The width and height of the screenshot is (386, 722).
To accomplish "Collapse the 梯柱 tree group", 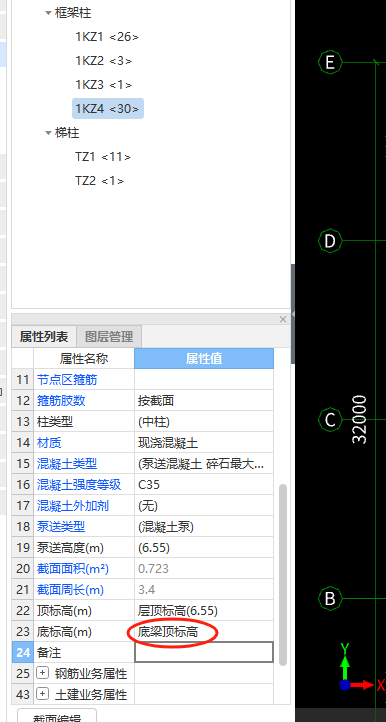I will [48, 133].
